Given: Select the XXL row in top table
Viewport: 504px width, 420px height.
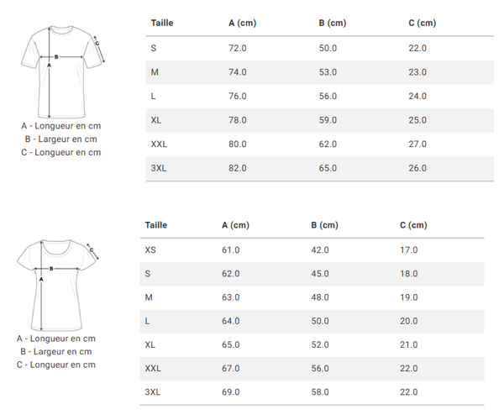Looking at the screenshot, I should [319, 144].
